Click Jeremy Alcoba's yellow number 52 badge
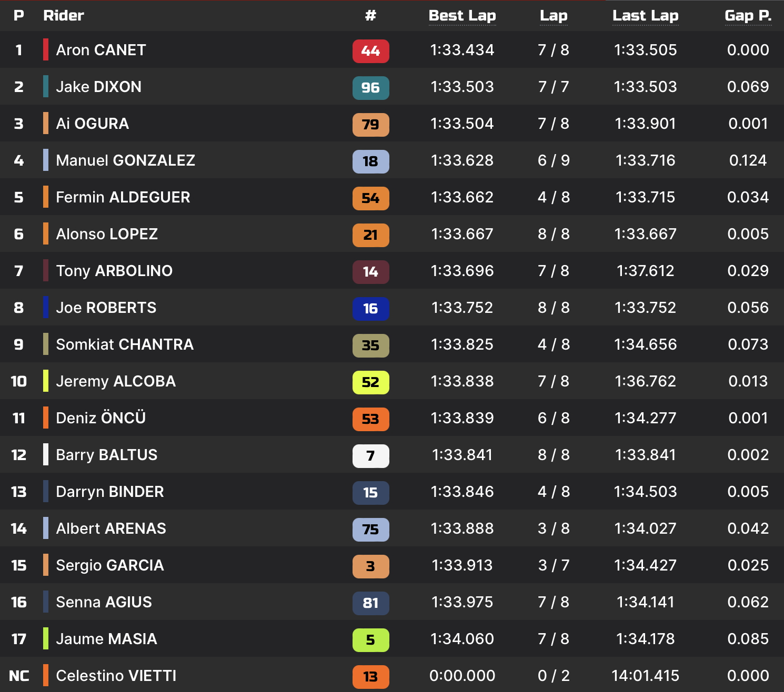The width and height of the screenshot is (784, 692). click(370, 382)
